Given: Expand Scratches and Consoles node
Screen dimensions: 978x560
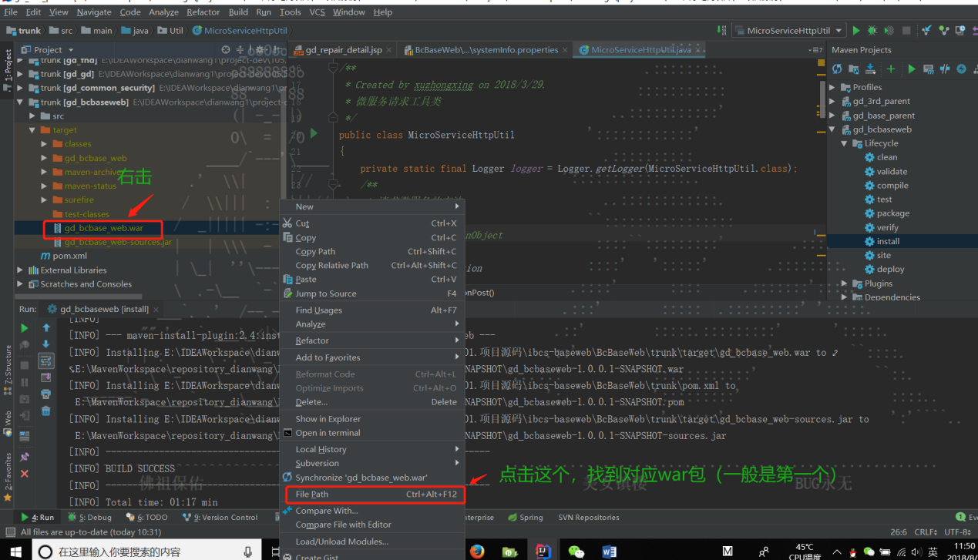Looking at the screenshot, I should (21, 284).
